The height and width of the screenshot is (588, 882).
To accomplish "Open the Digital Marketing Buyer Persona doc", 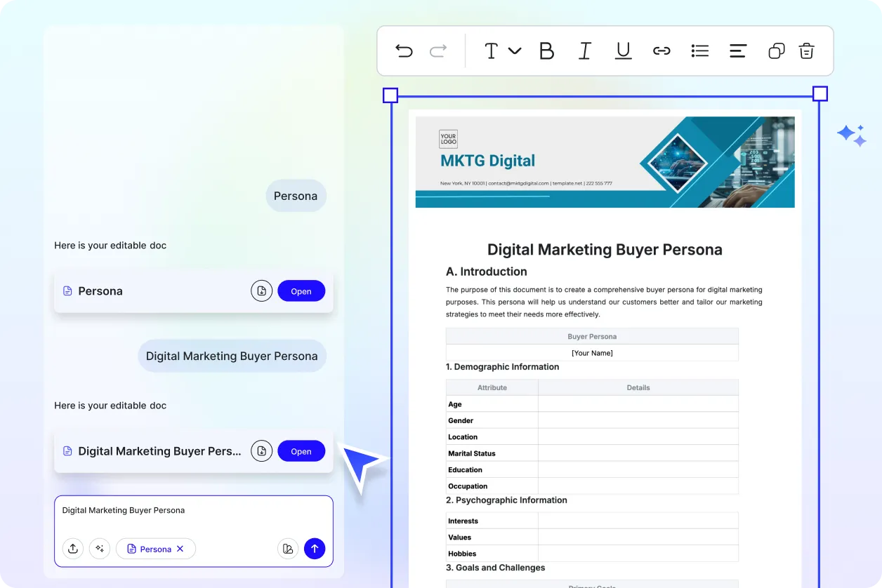I will pyautogui.click(x=301, y=451).
